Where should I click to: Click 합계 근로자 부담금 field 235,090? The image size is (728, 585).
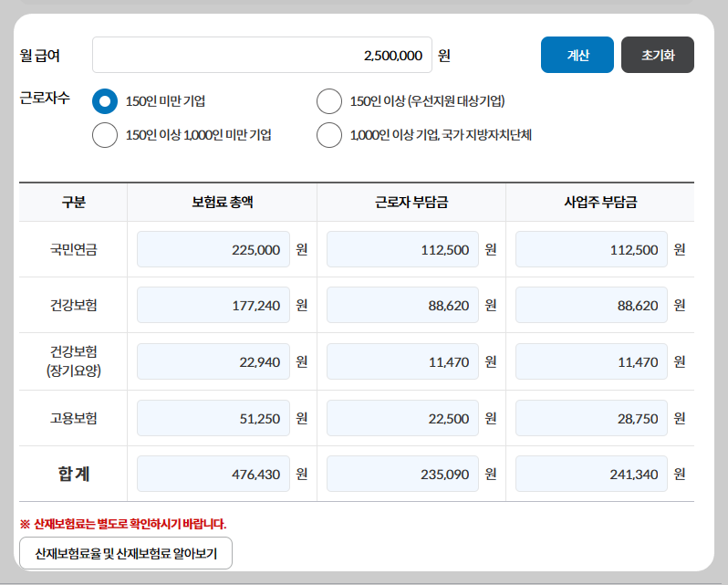402,474
